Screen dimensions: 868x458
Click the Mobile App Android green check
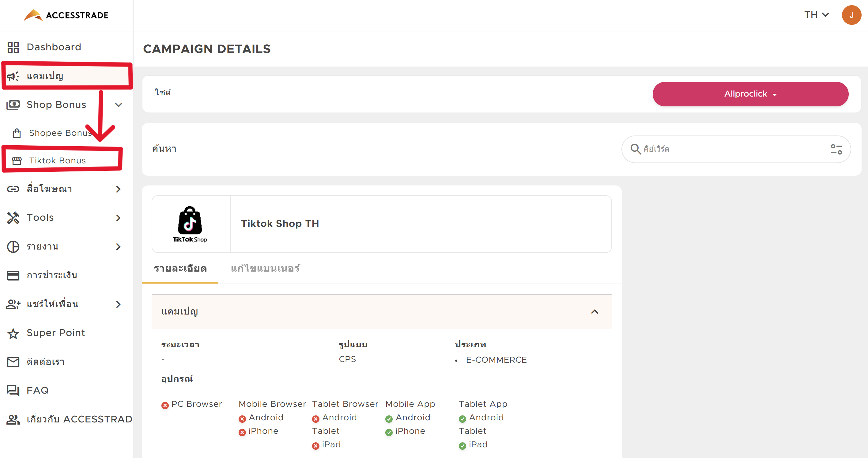tap(389, 419)
